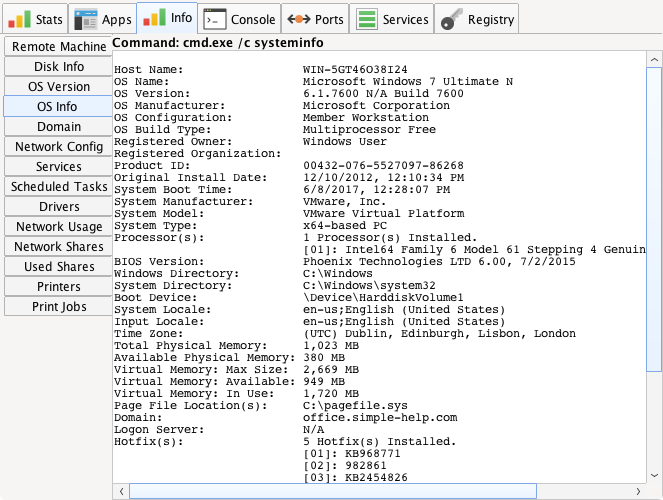Screen dimensions: 663x500
Task: Click the horizontal scrollbar thumb
Action: pyautogui.click(x=333, y=491)
